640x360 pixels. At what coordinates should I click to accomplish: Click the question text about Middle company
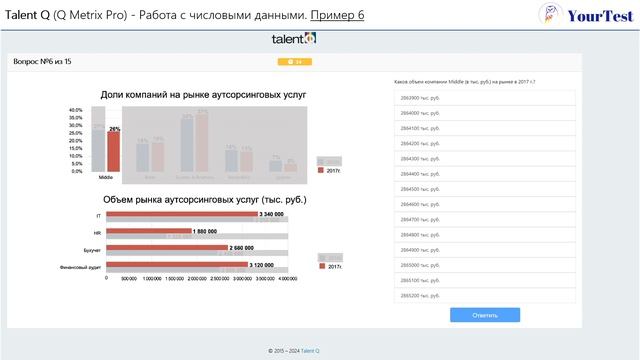464,82
